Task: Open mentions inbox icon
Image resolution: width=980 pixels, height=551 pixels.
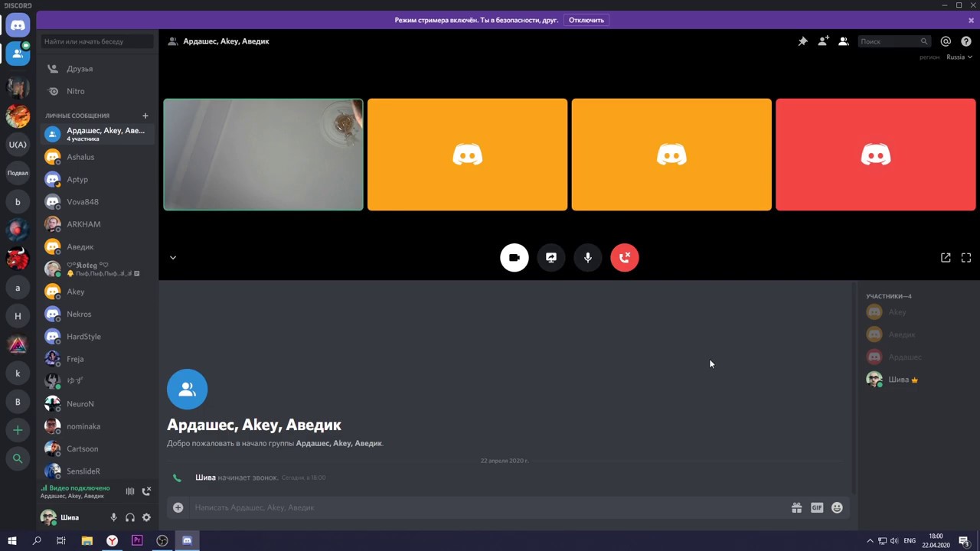Action: tap(946, 41)
